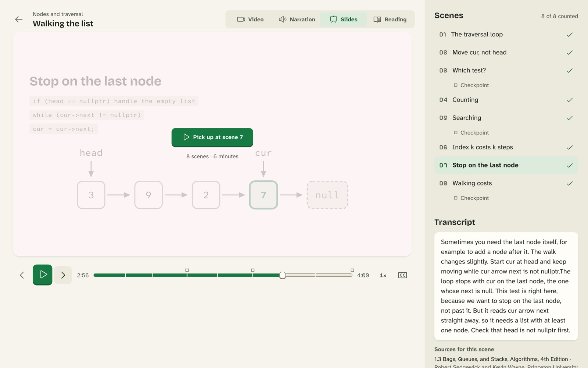The image size is (588, 368).
Task: Click checkmark for Move cur, not head
Action: [x=570, y=53]
